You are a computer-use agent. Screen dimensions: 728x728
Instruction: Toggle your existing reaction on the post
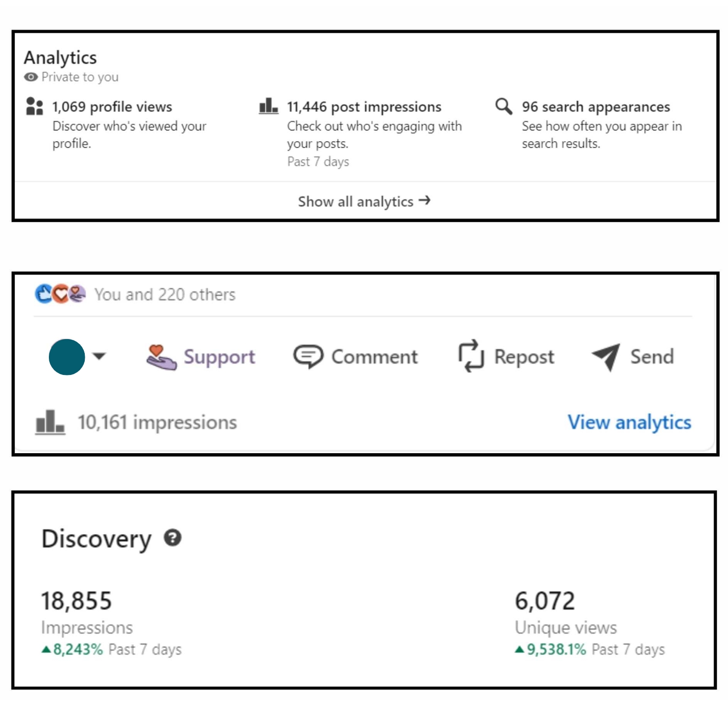pos(66,358)
